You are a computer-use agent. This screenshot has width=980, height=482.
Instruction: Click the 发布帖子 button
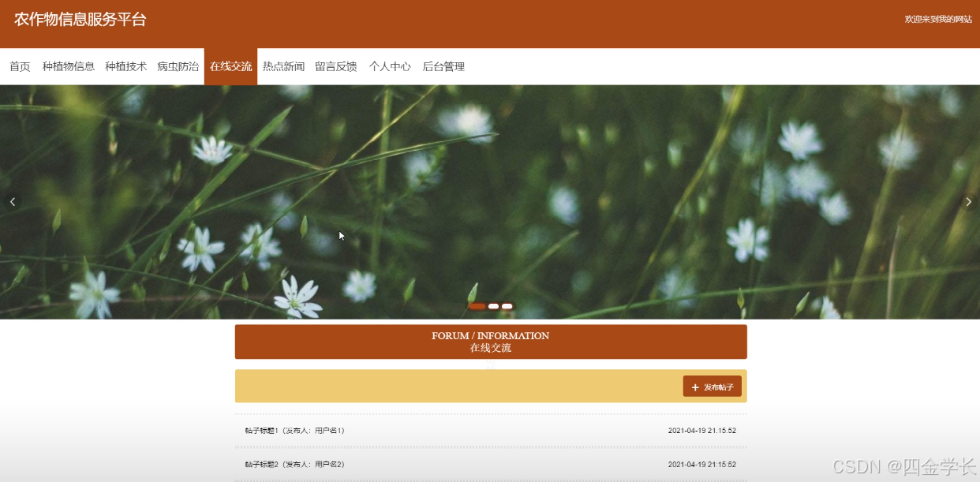(x=712, y=387)
